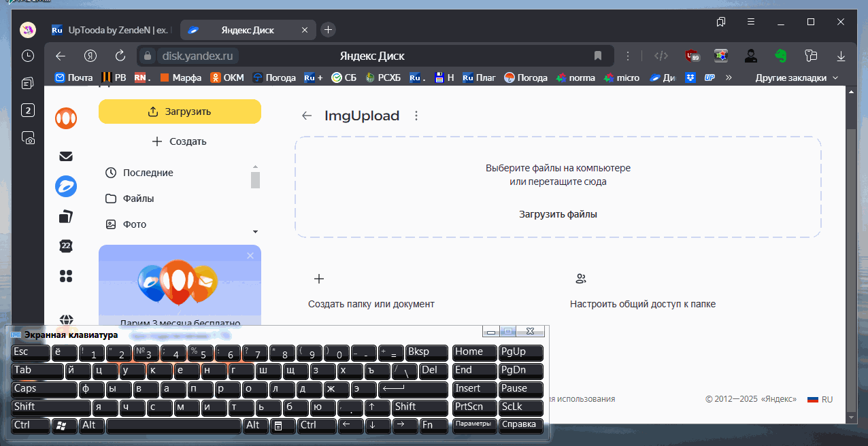
Task: Click the Yandex home Я button
Action: coord(90,56)
